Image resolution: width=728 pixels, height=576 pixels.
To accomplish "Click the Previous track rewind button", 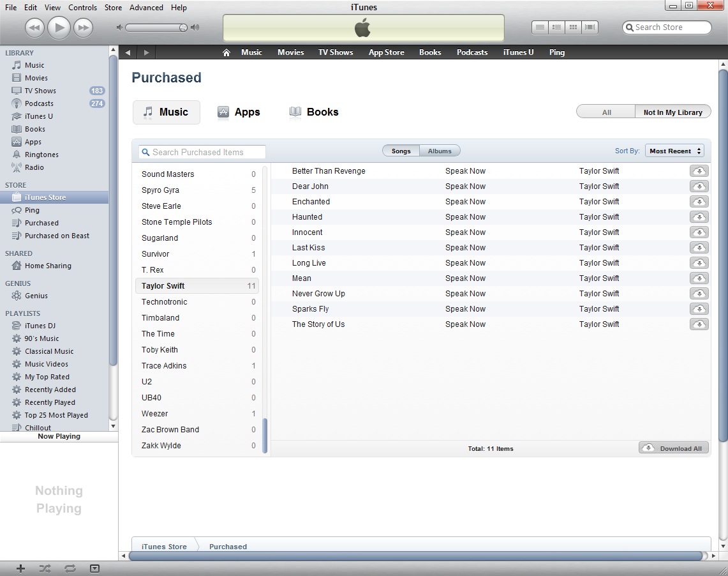I will click(x=34, y=27).
